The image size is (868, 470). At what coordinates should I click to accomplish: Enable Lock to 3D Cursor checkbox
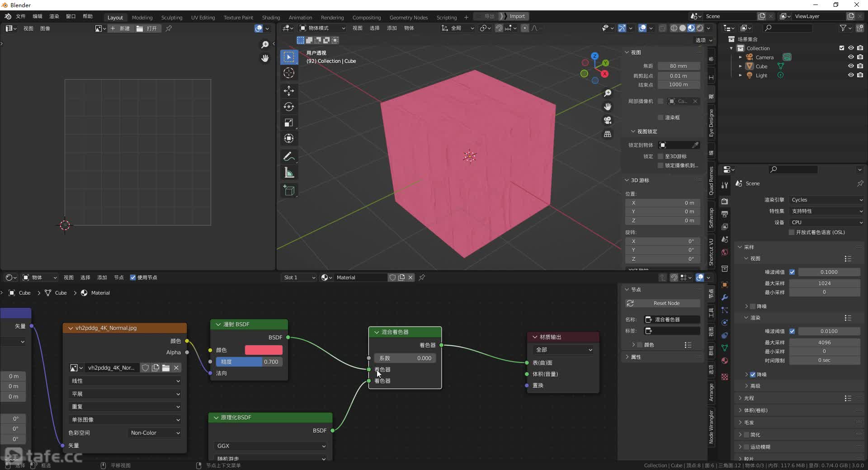pyautogui.click(x=660, y=156)
